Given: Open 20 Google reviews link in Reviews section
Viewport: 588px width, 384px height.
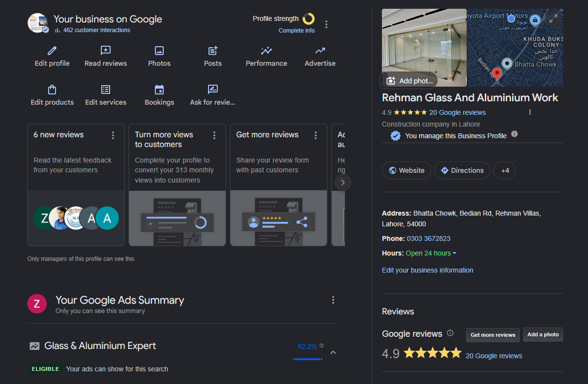Looking at the screenshot, I should point(494,356).
